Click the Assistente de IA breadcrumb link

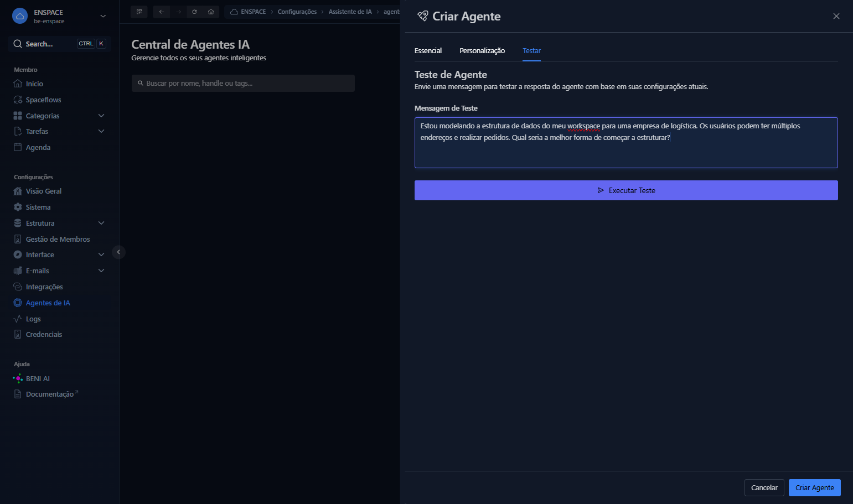(350, 12)
